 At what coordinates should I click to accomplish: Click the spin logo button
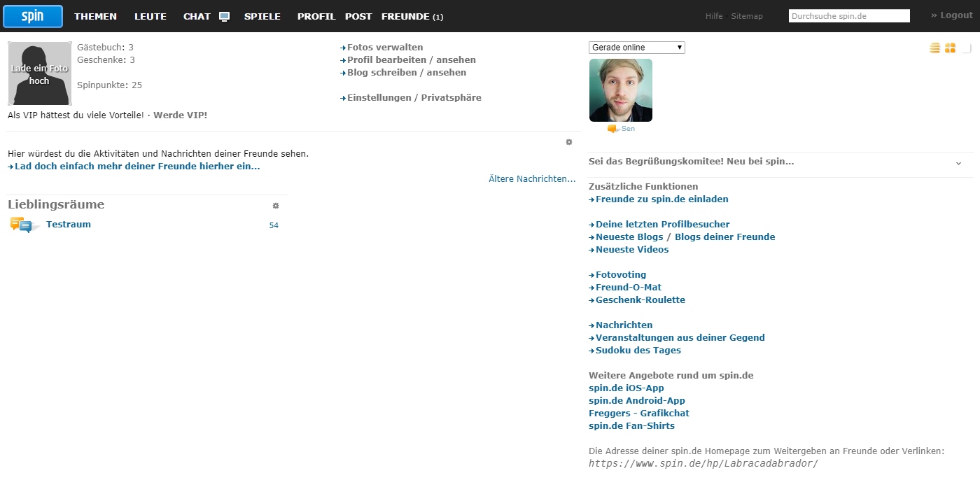pyautogui.click(x=33, y=16)
